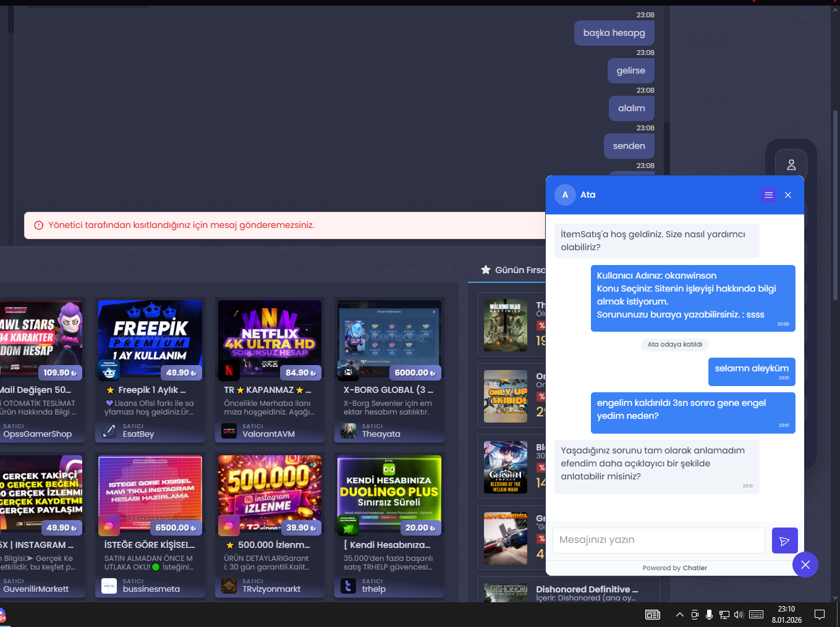Click the 'başka hesapg' chat message bubble

pos(614,33)
